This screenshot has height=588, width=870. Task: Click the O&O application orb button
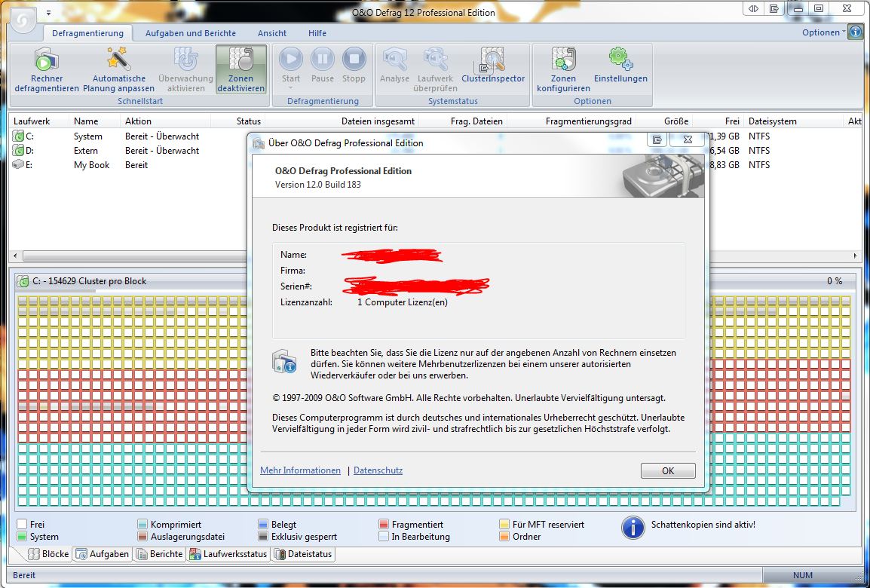pyautogui.click(x=23, y=20)
